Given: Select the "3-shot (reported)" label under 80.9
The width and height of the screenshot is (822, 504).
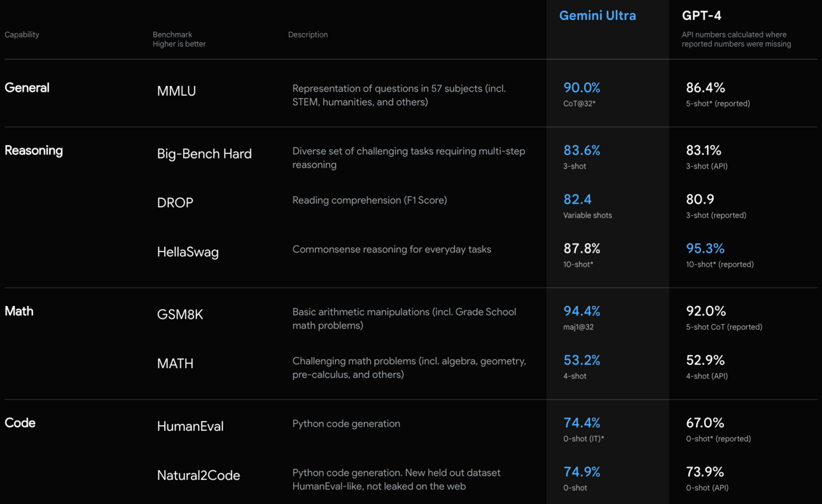Looking at the screenshot, I should [x=716, y=215].
